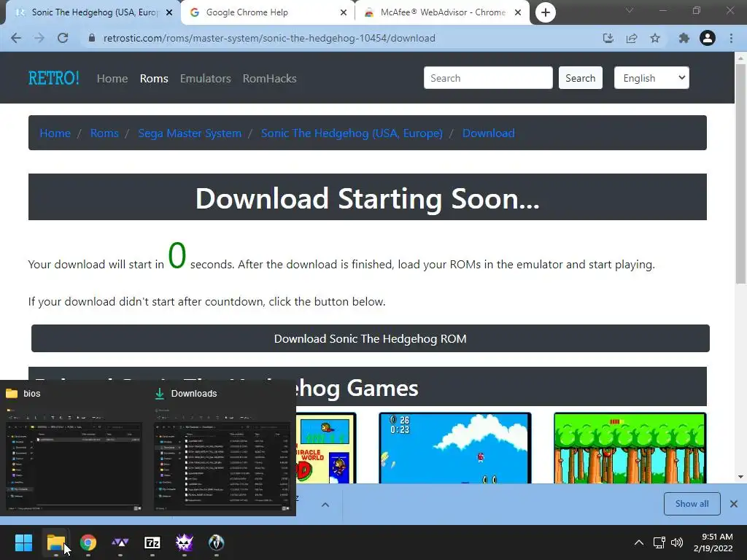The image size is (747, 560).
Task: Open the Windows Start menu
Action: [23, 542]
